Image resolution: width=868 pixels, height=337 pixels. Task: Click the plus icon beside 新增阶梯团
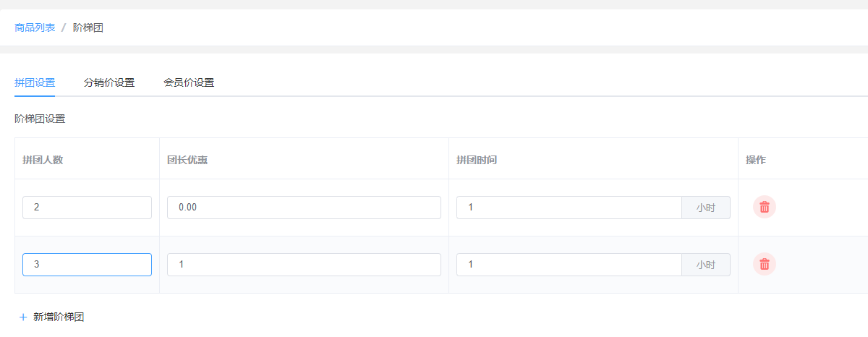click(x=23, y=317)
